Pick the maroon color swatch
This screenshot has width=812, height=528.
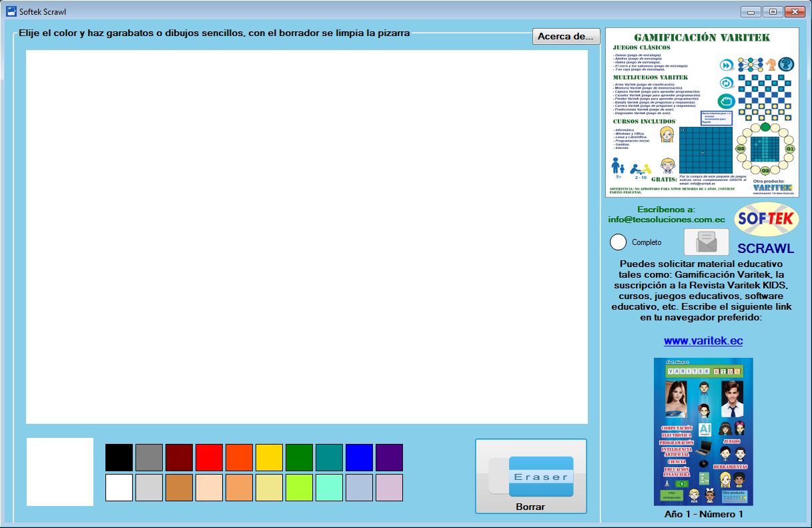(x=179, y=457)
